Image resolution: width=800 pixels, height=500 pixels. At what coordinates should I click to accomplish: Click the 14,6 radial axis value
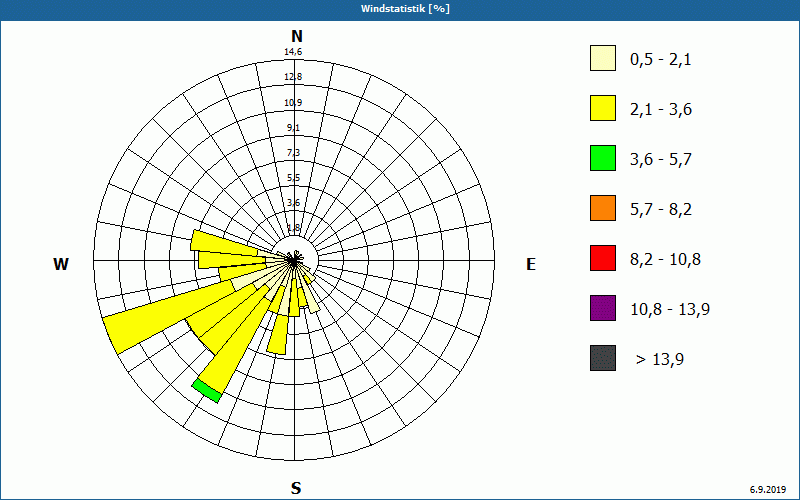click(293, 52)
